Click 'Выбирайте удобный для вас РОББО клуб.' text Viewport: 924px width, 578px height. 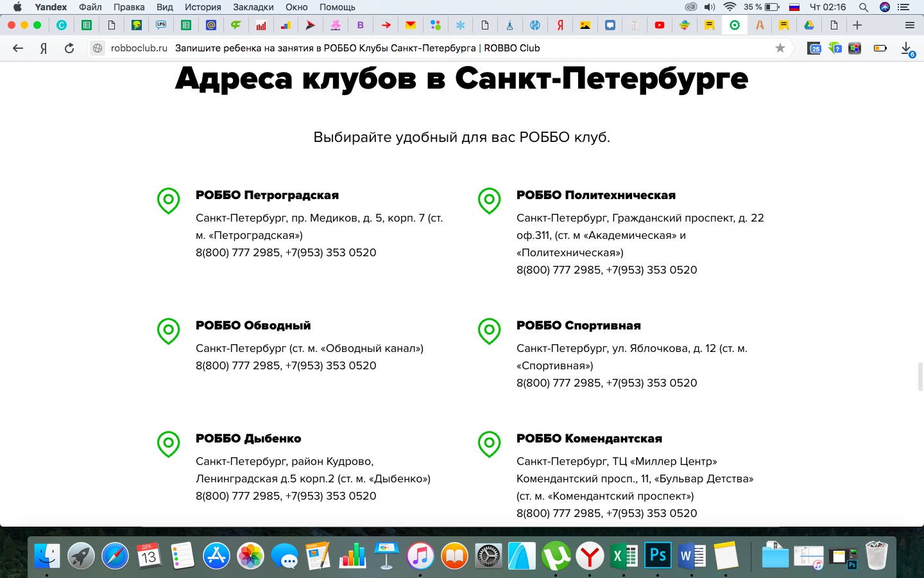click(462, 137)
